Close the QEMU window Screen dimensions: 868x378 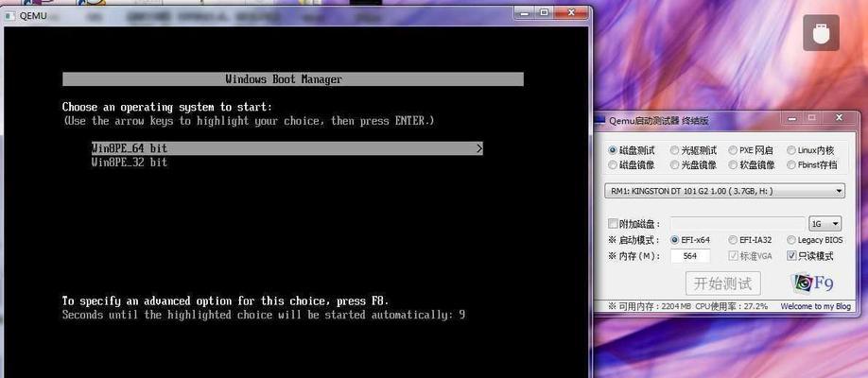(570, 12)
